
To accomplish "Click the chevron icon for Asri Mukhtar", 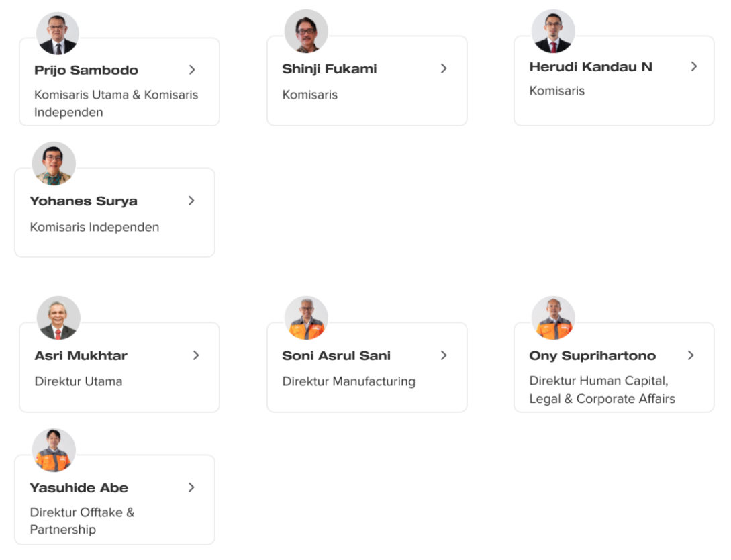I will pos(196,355).
